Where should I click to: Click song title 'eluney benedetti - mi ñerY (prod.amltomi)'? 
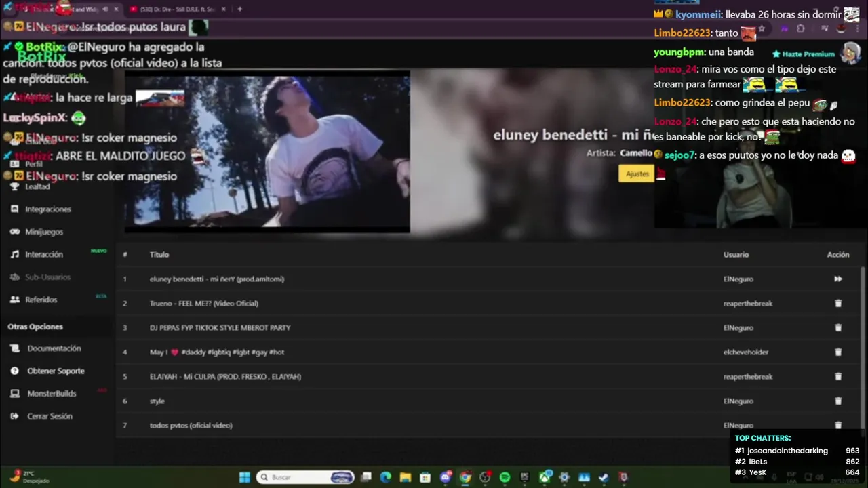pos(217,279)
